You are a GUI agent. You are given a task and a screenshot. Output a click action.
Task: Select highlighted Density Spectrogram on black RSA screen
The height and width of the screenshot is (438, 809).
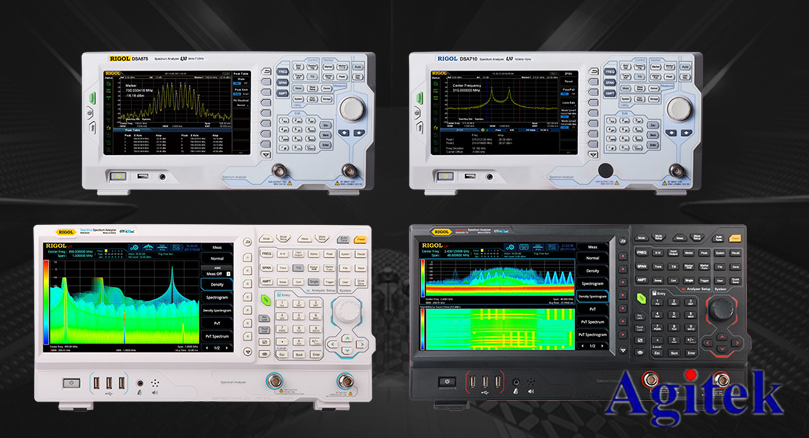pos(592,297)
